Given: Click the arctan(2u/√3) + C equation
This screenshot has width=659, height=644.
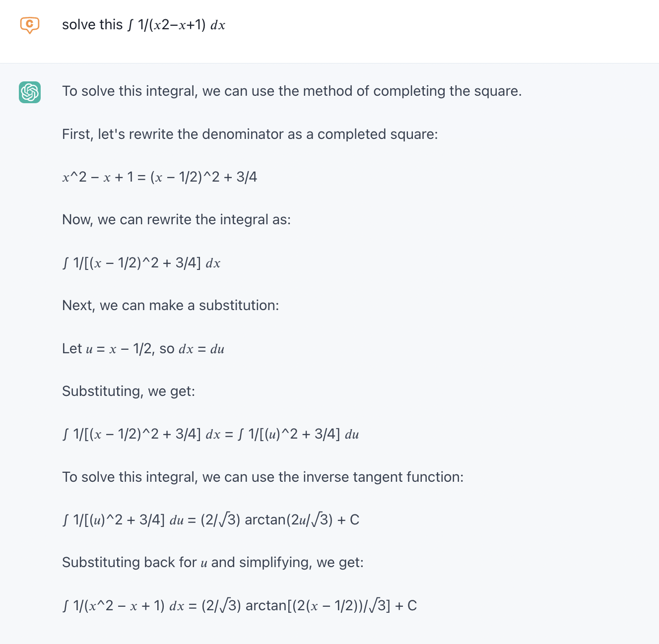Looking at the screenshot, I should 211,520.
